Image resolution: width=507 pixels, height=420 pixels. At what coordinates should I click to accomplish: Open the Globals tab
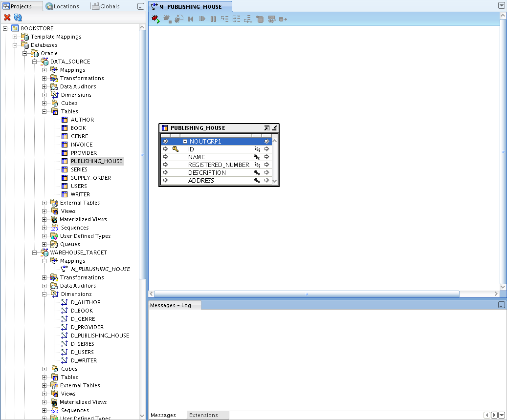click(x=106, y=6)
